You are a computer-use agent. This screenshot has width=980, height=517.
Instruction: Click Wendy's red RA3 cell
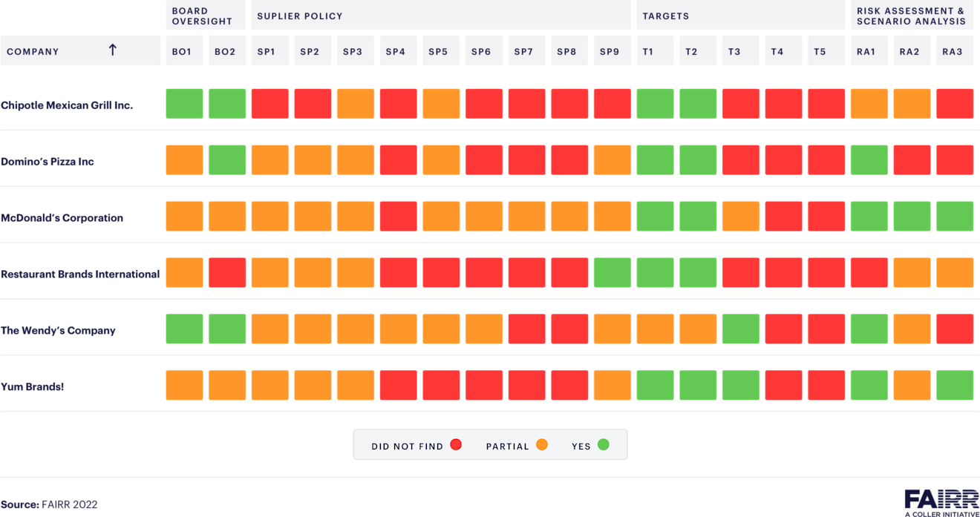pyautogui.click(x=955, y=329)
